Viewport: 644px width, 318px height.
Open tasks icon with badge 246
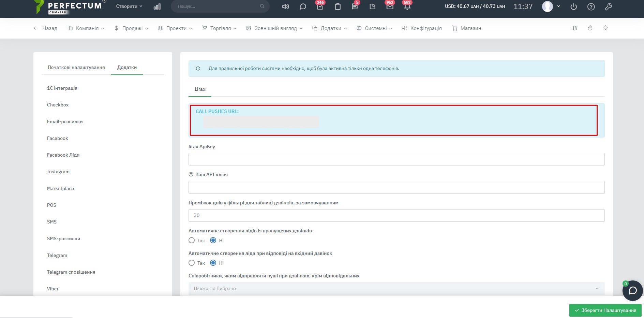coord(320,6)
